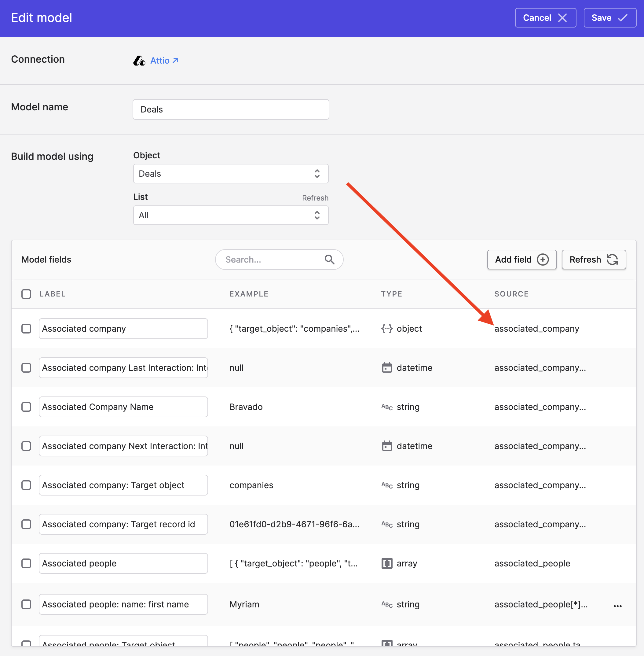
Task: Click the Model name input field
Action: [x=231, y=109]
